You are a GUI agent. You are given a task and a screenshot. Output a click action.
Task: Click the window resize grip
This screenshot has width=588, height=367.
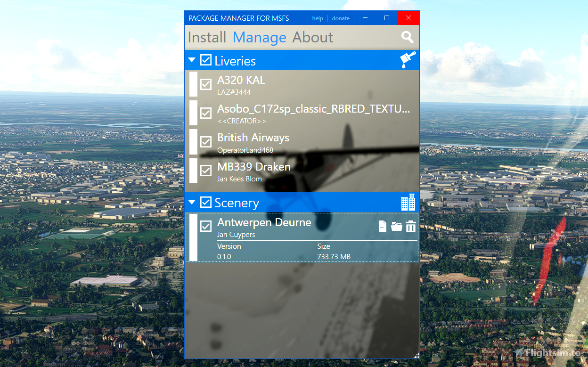click(x=416, y=356)
